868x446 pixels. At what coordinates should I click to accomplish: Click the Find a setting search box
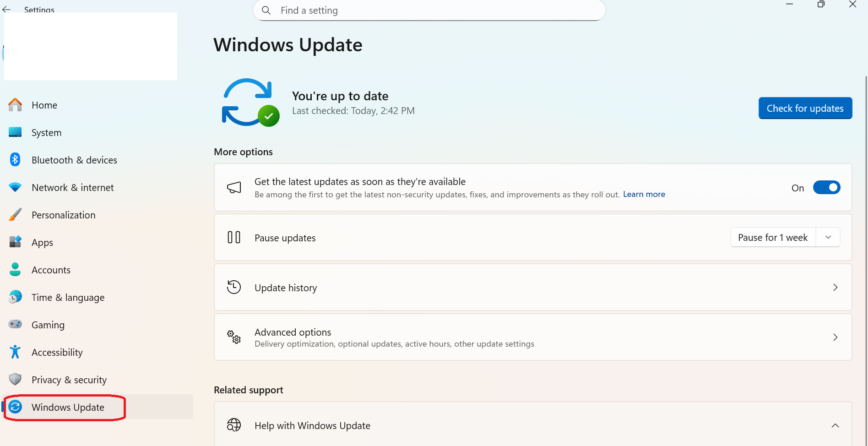point(429,10)
